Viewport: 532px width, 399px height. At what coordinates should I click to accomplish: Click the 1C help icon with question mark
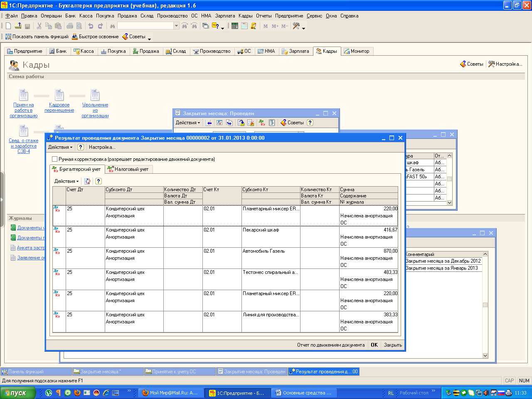(x=215, y=26)
